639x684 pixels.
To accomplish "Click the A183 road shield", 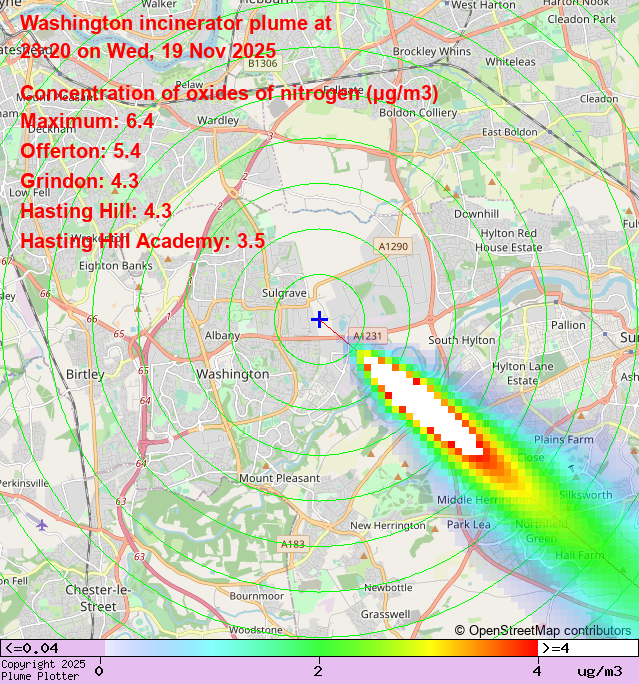I will coord(293,544).
